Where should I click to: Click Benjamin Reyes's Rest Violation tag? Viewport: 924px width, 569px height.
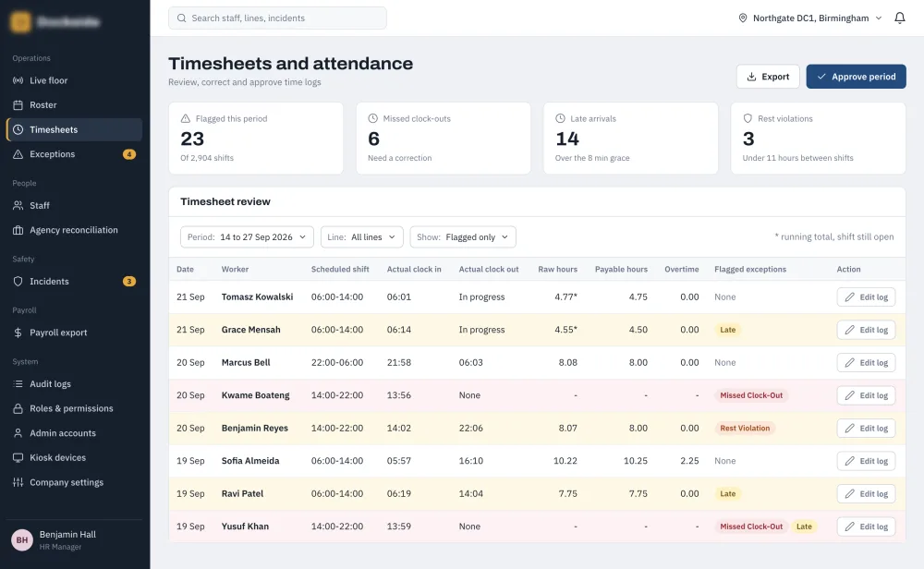[x=745, y=429]
